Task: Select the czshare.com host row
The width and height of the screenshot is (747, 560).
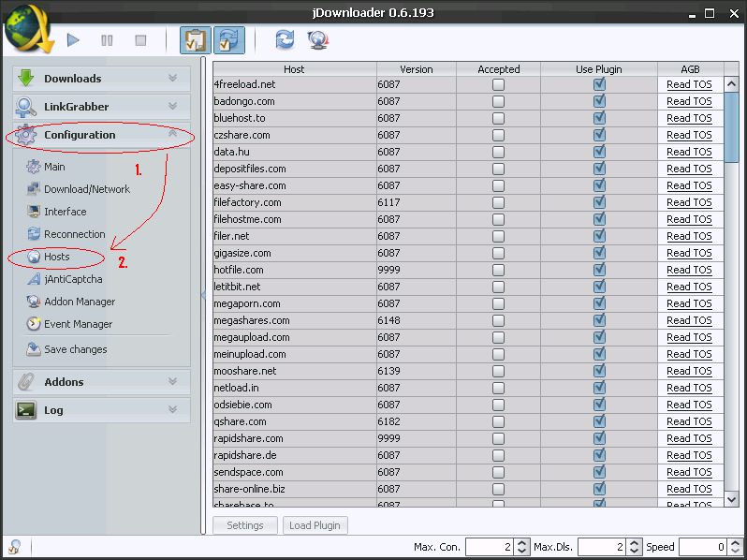Action: (468, 136)
